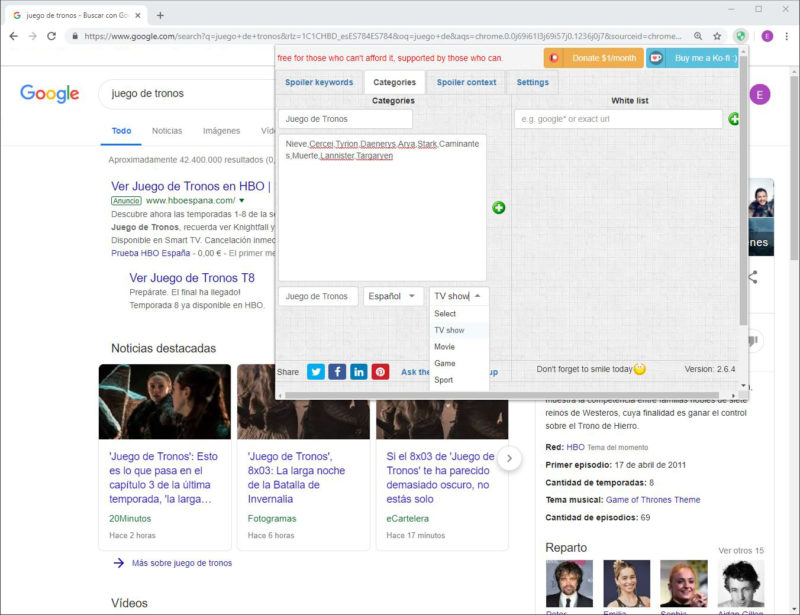Choose Movie from the dropdown list
Viewport: 800px width, 615px height.
click(x=445, y=347)
